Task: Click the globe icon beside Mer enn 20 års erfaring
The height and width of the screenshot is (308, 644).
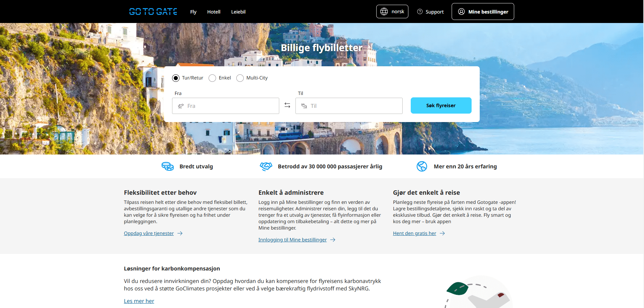Action: 422,166
